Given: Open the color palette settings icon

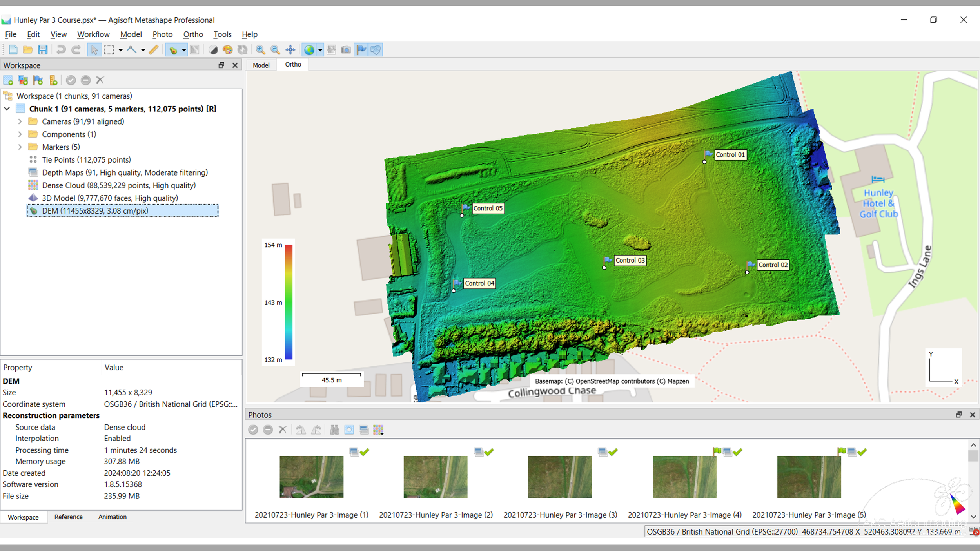Looking at the screenshot, I should [x=227, y=50].
